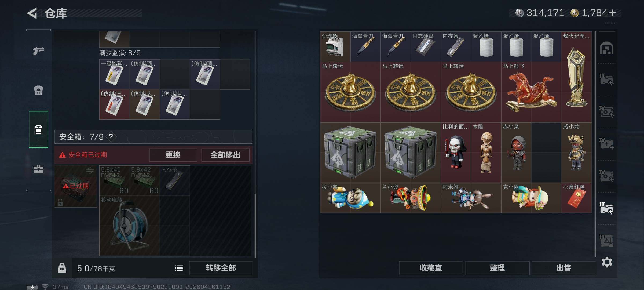The image size is (644, 290).
Task: Click the left inventory panel scrollbar
Action: [x=255, y=225]
